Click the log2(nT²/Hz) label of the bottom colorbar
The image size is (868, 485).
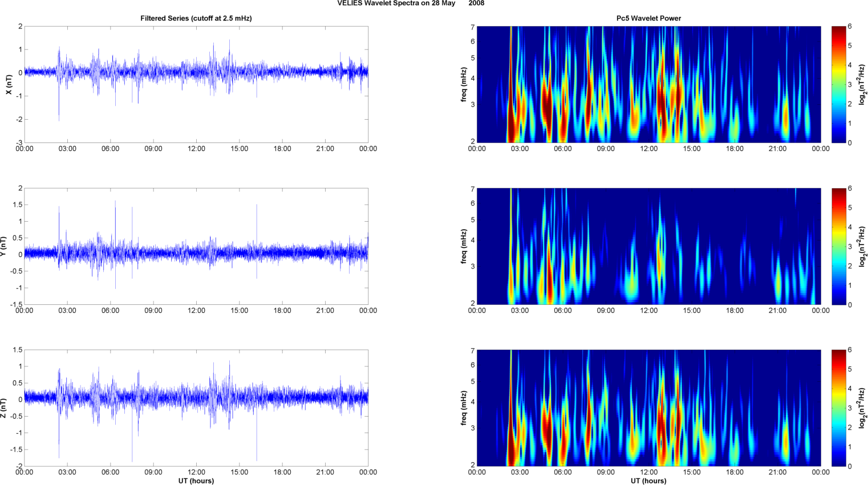(863, 408)
